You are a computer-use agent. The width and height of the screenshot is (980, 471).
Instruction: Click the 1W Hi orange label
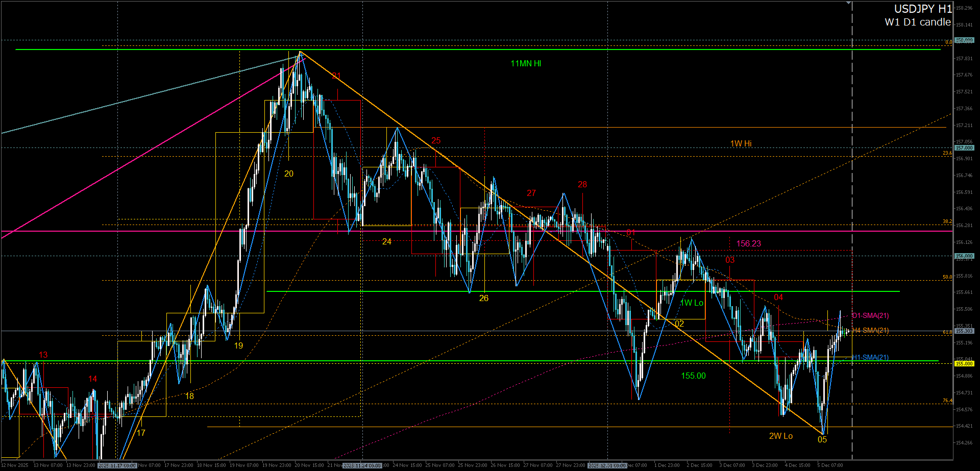tap(741, 144)
